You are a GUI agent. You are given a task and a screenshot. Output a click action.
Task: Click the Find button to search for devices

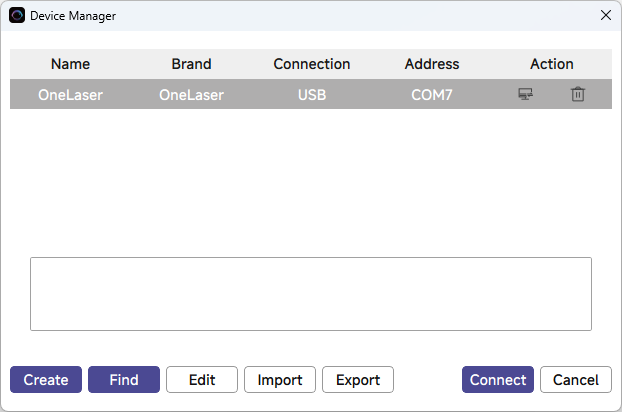point(124,380)
